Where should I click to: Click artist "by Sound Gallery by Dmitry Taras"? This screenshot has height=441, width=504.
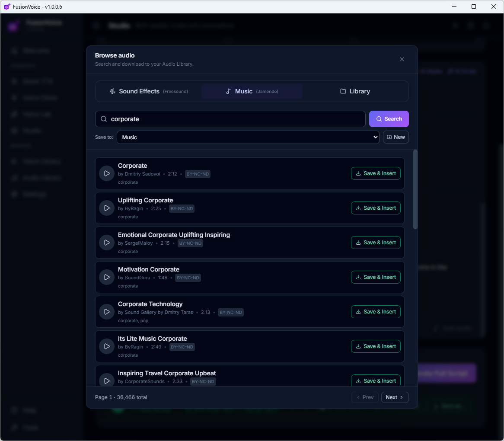pos(156,313)
